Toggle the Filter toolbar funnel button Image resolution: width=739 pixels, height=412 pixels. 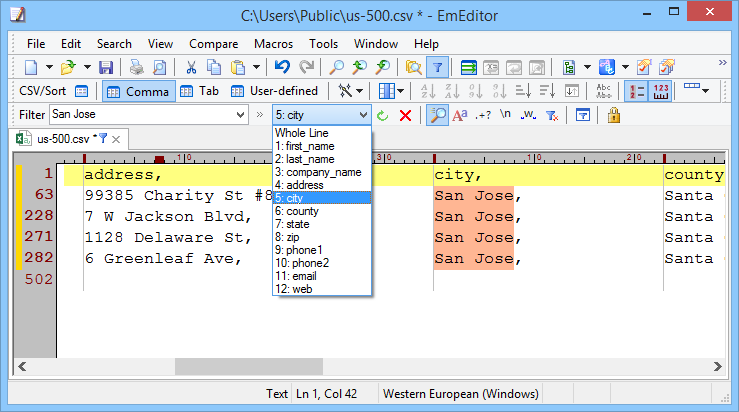point(437,67)
